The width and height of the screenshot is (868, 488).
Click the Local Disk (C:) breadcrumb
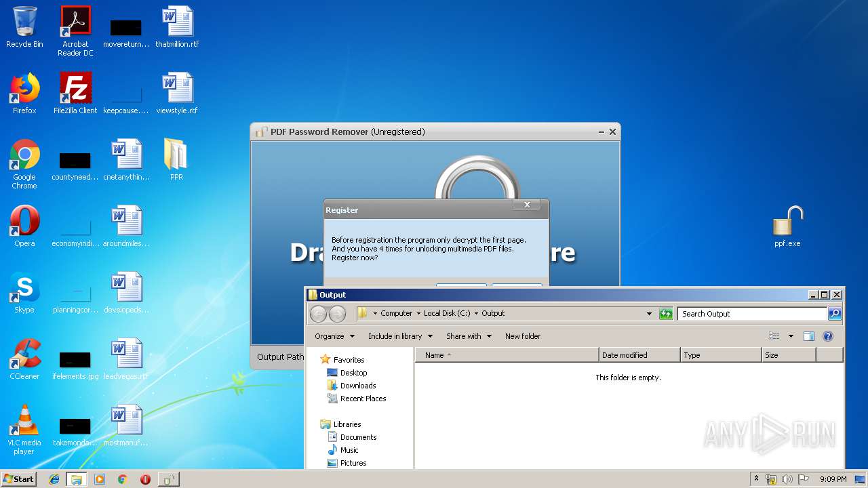447,314
